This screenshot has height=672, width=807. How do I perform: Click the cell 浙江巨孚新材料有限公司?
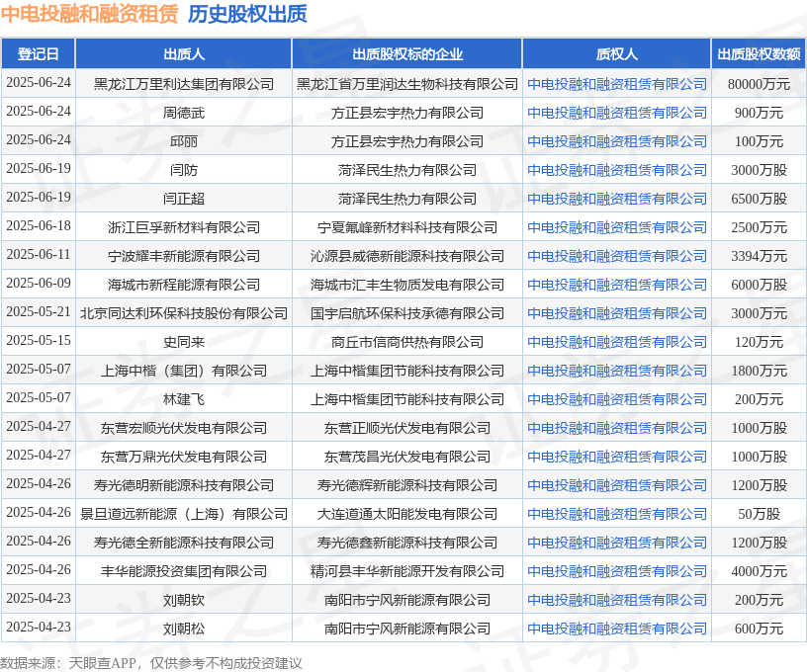tap(184, 227)
